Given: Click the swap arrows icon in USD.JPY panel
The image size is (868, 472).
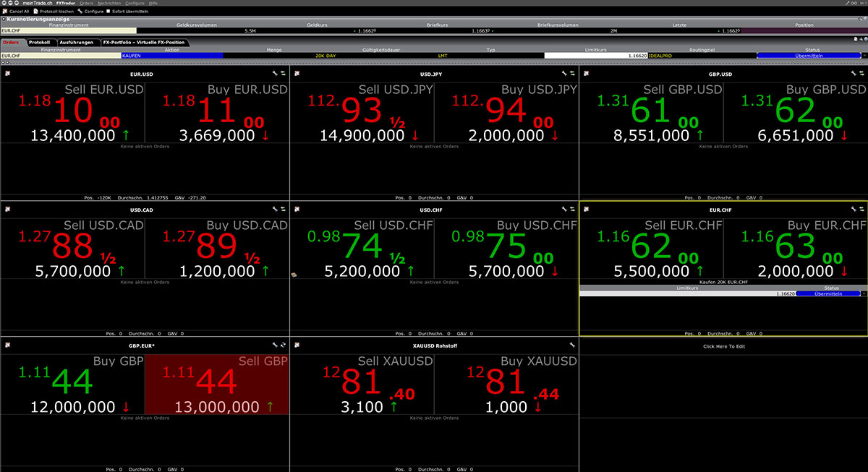Looking at the screenshot, I should coord(572,74).
